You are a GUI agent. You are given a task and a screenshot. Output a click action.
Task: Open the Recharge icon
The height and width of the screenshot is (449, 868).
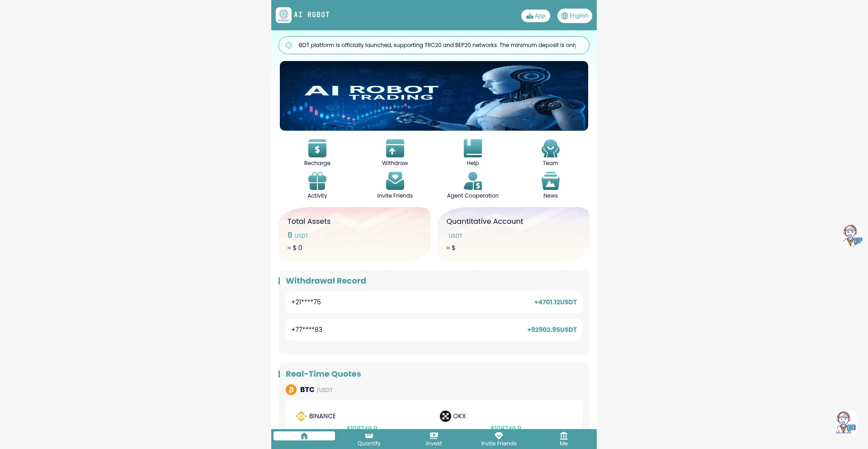[317, 149]
